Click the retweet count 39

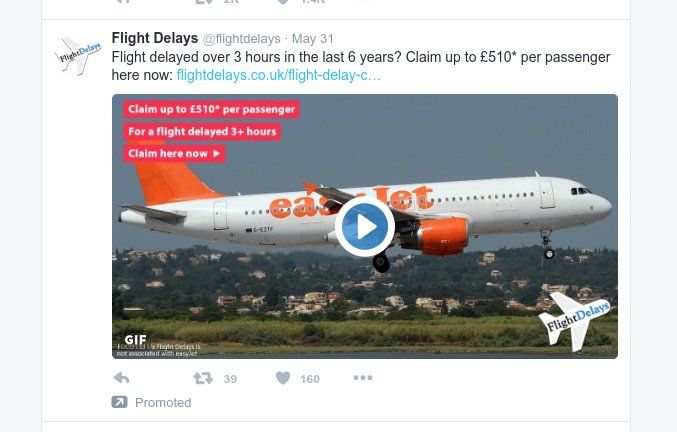point(230,379)
